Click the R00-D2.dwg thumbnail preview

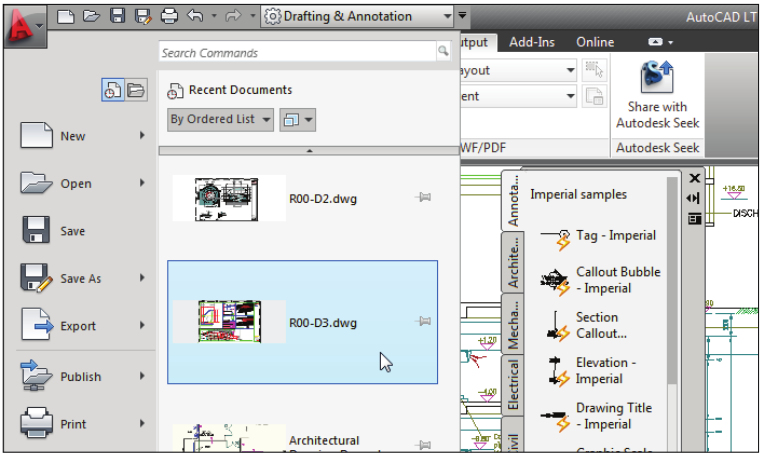pyautogui.click(x=229, y=199)
